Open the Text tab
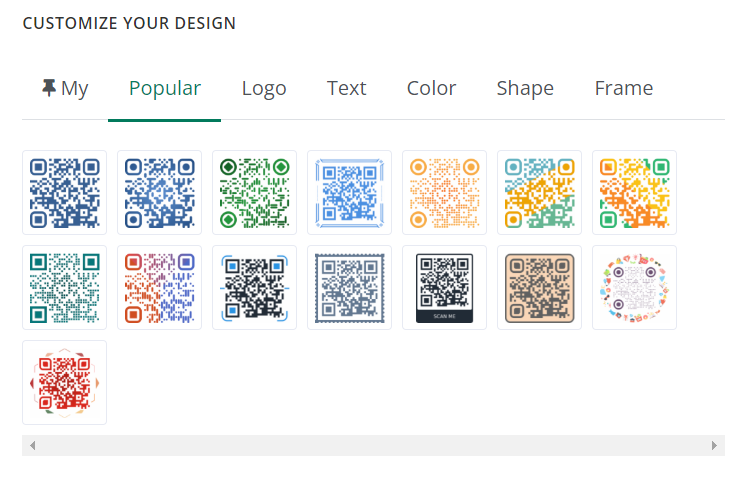The width and height of the screenshot is (748, 477). click(x=346, y=88)
